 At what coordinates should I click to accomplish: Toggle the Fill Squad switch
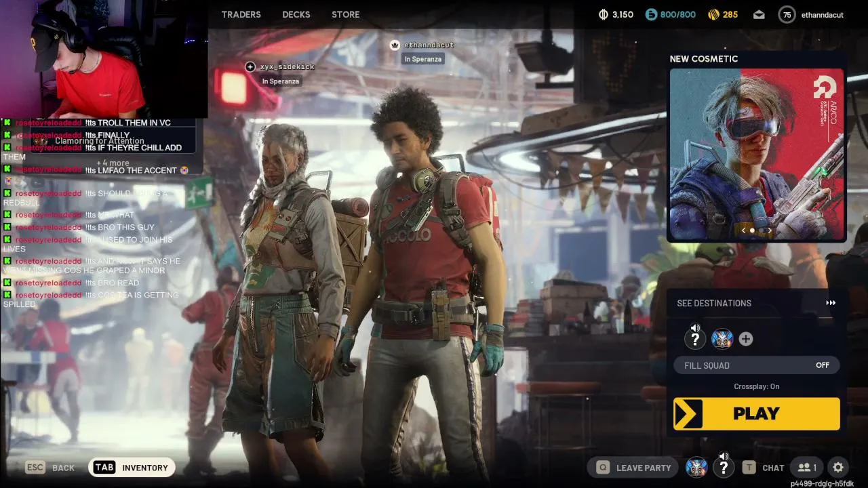coord(757,365)
